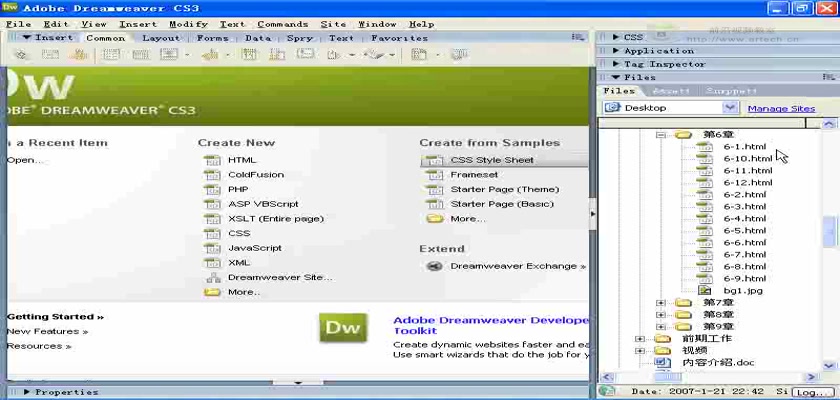This screenshot has height=400, width=840.
Task: Click the Date insert icon
Action: [248, 54]
